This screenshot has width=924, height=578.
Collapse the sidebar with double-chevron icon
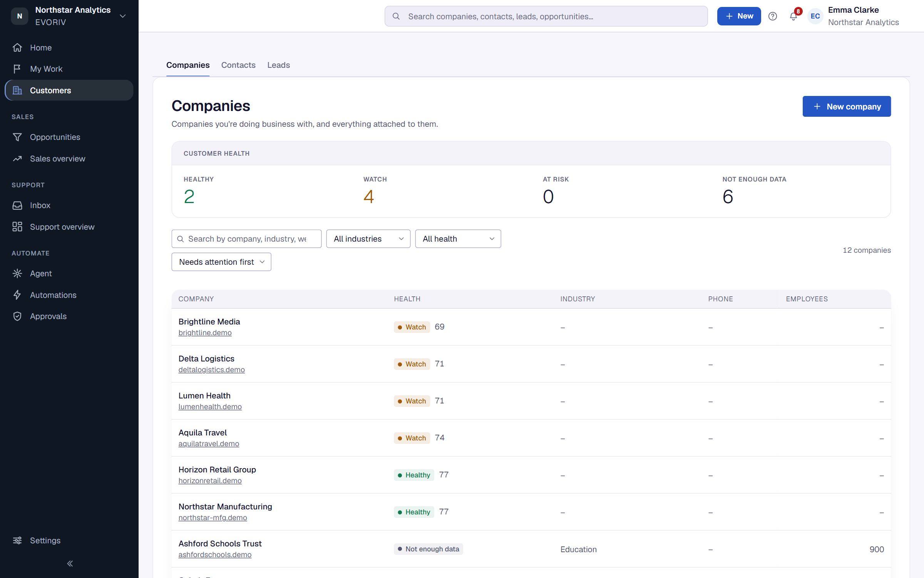click(70, 564)
